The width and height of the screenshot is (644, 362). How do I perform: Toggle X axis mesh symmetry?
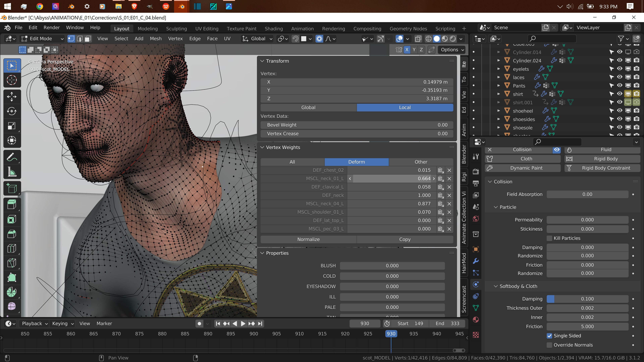[407, 50]
